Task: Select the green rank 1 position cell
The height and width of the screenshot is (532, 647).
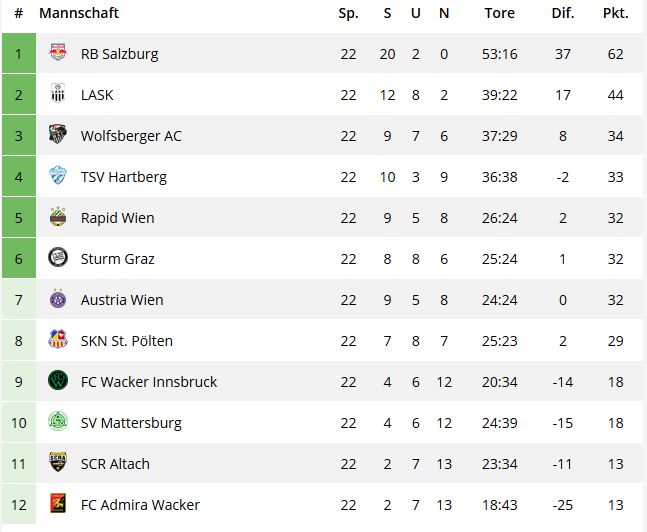Action: coord(19,54)
